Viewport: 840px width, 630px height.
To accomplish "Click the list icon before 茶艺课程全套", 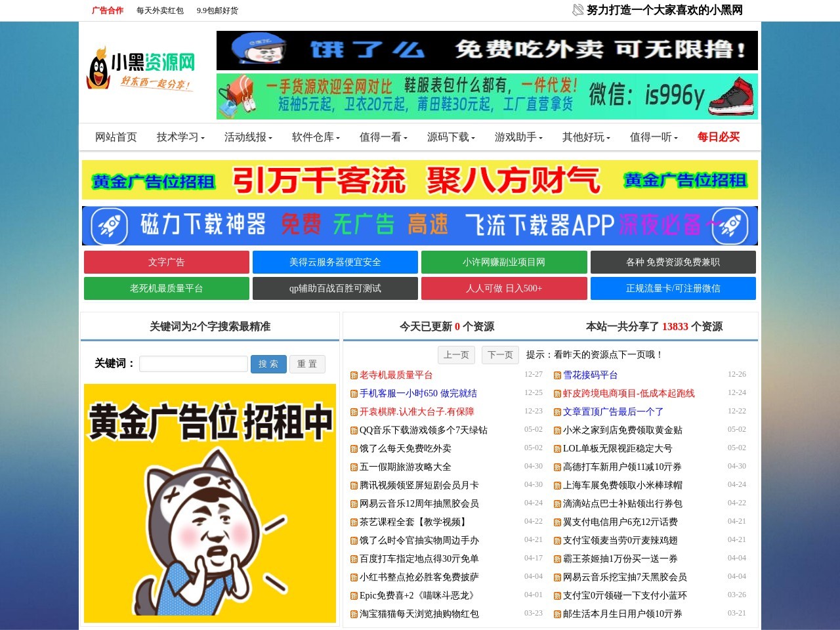I will coord(354,522).
